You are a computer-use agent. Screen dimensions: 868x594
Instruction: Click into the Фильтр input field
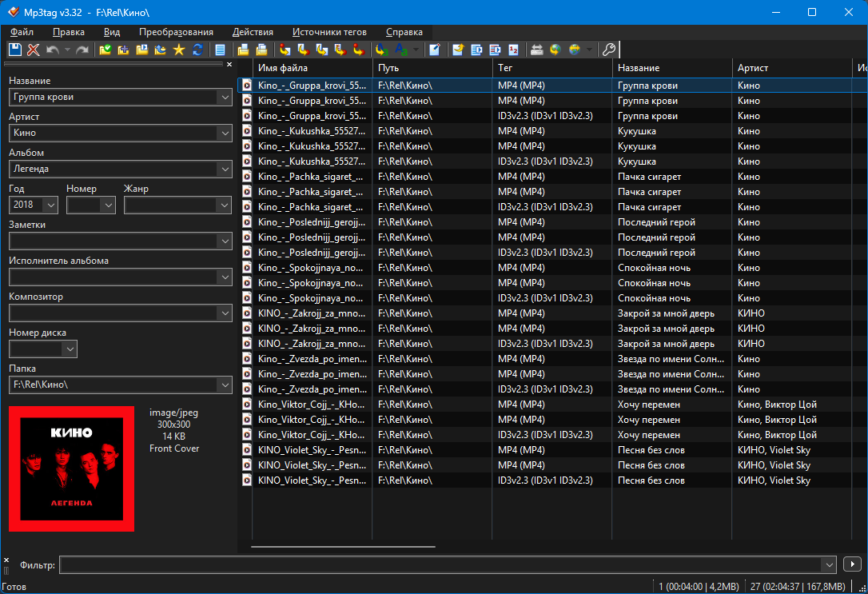point(440,565)
